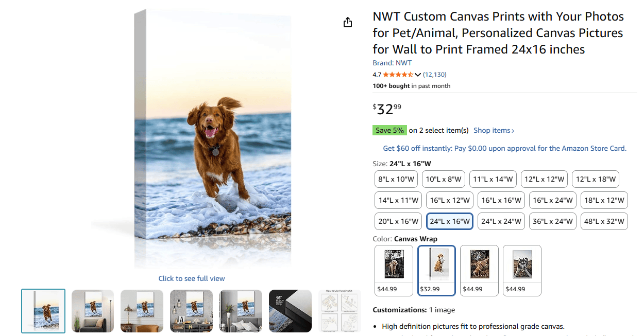
Task: Select the 8"L x 10"W size option
Action: click(x=396, y=179)
